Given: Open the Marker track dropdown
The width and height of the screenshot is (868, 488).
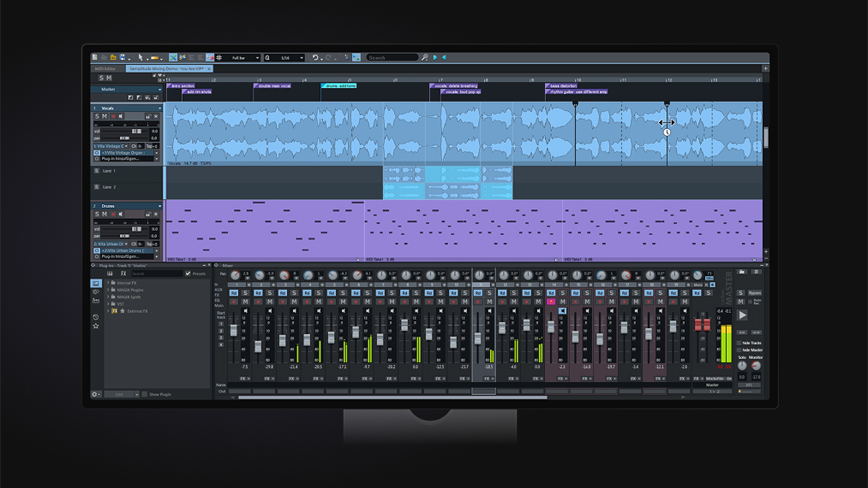Looking at the screenshot, I should click(160, 89).
